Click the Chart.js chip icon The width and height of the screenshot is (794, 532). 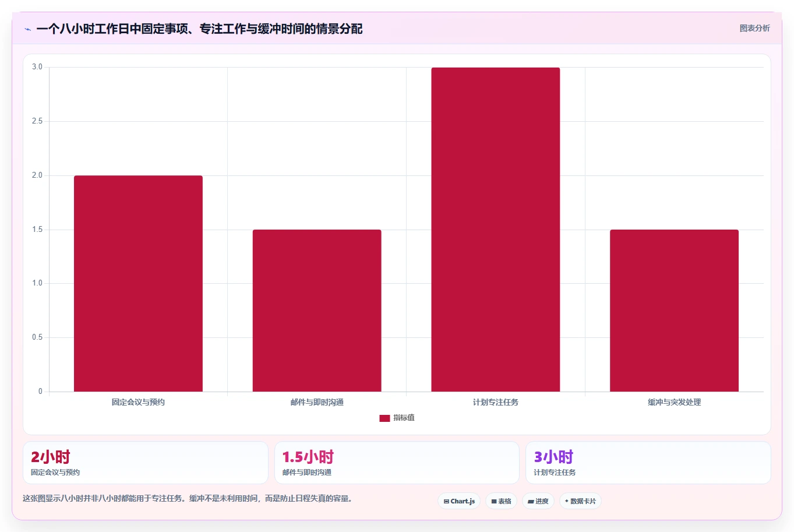pos(446,501)
